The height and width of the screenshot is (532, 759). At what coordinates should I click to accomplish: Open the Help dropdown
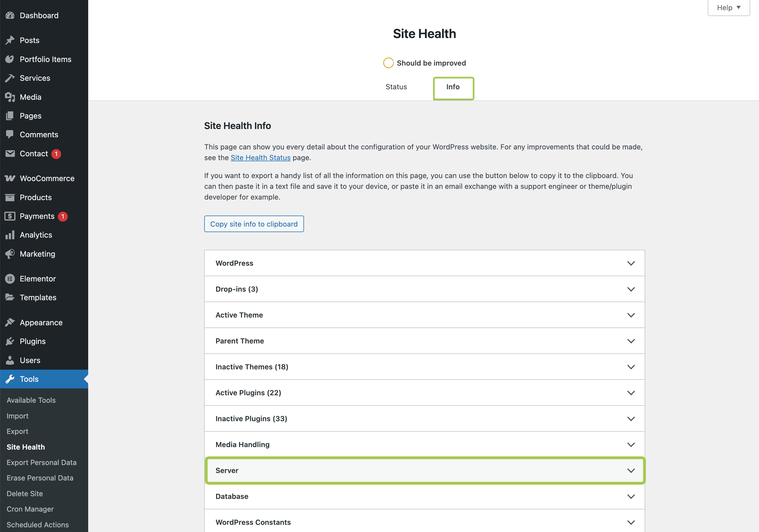tap(728, 8)
